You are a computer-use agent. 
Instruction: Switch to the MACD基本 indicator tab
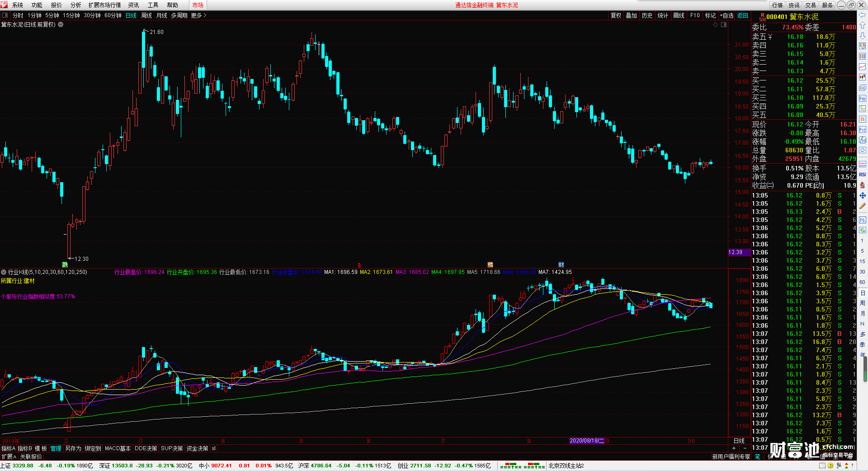[x=118, y=448]
